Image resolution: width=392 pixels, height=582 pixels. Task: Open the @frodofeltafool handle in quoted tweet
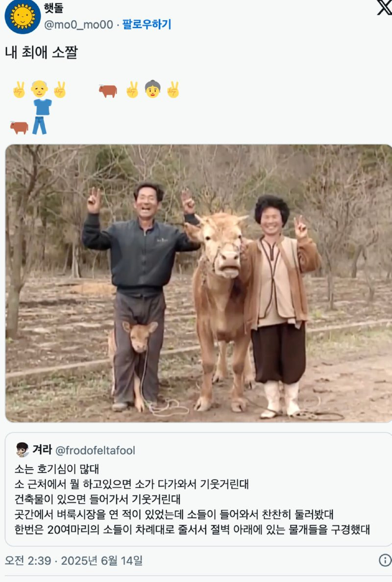[96, 450]
